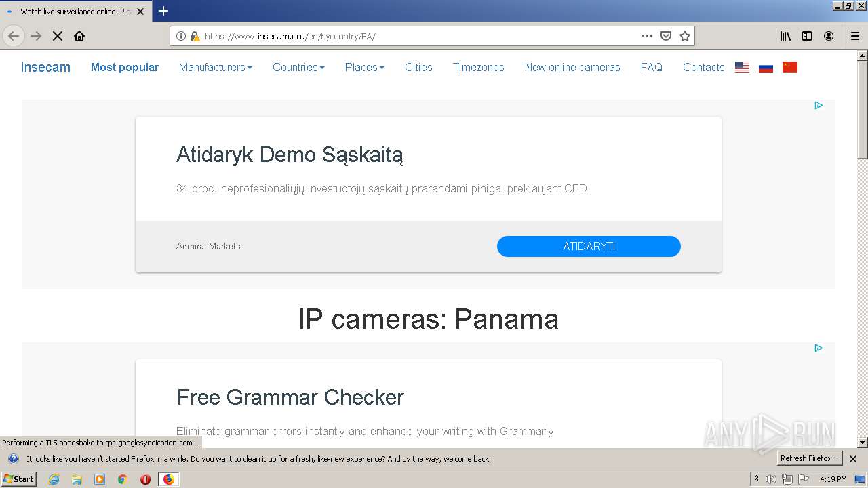Switch site language to English flag
This screenshot has width=868, height=488.
743,67
